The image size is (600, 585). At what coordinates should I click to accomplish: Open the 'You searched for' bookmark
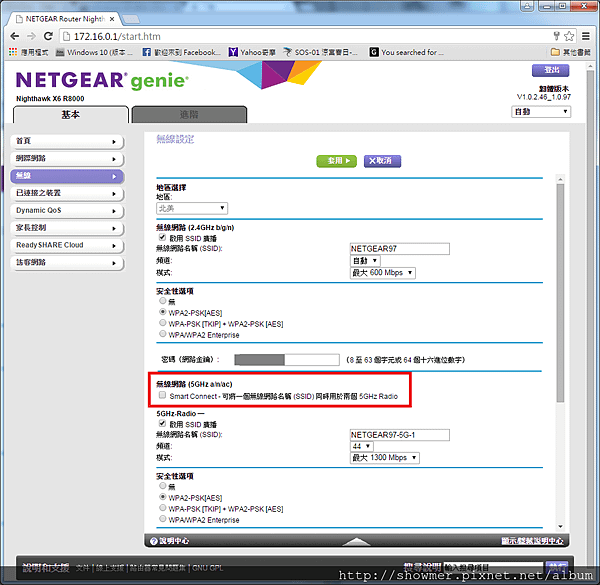click(407, 52)
